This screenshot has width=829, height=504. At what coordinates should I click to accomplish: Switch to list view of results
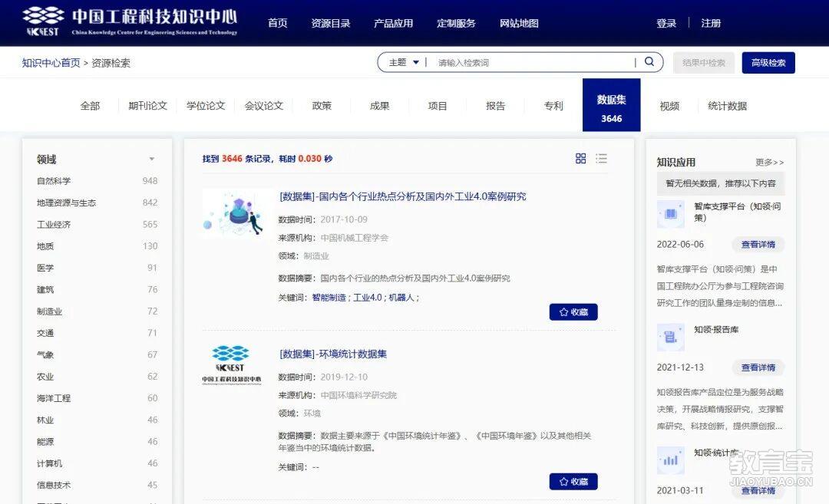tap(602, 159)
